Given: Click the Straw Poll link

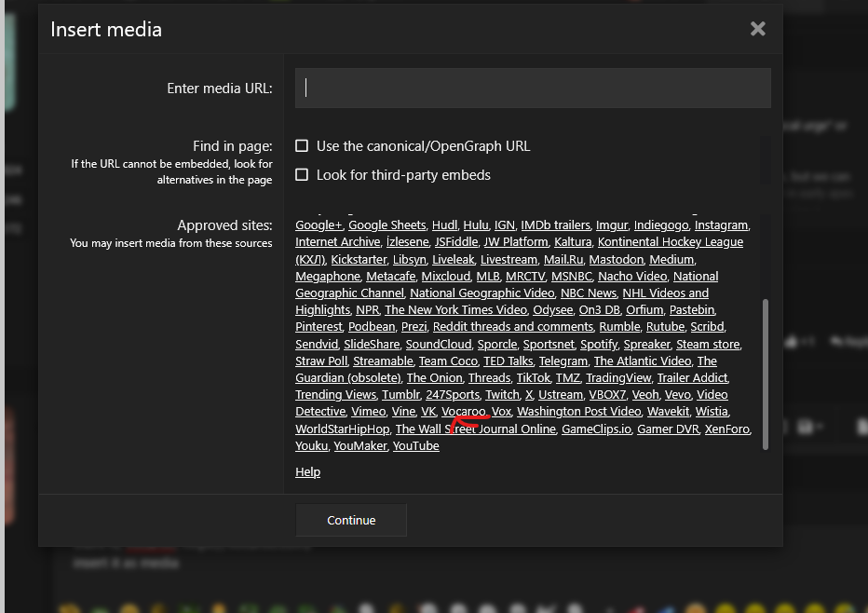Looking at the screenshot, I should click(321, 361).
